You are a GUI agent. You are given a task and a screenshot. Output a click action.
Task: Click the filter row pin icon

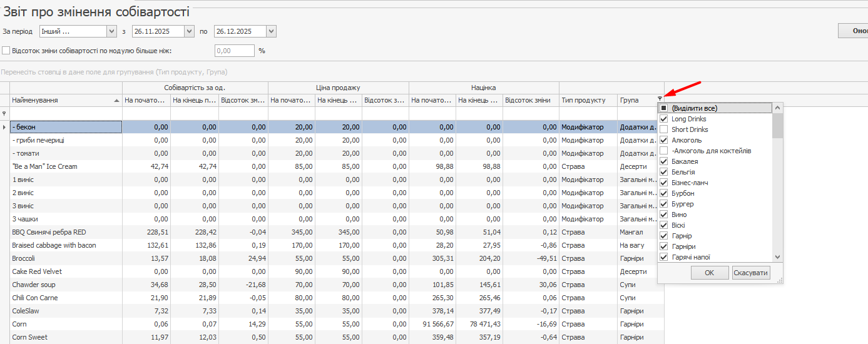click(4, 113)
